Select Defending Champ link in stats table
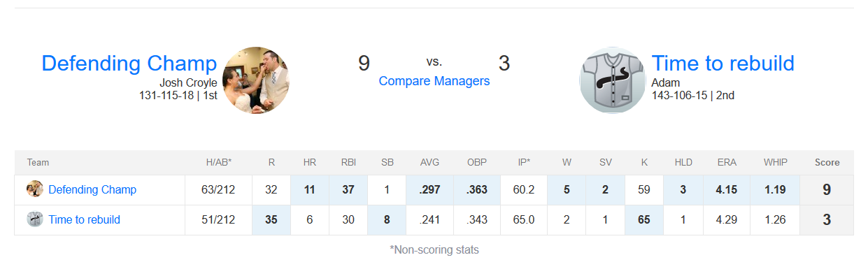 (x=92, y=189)
